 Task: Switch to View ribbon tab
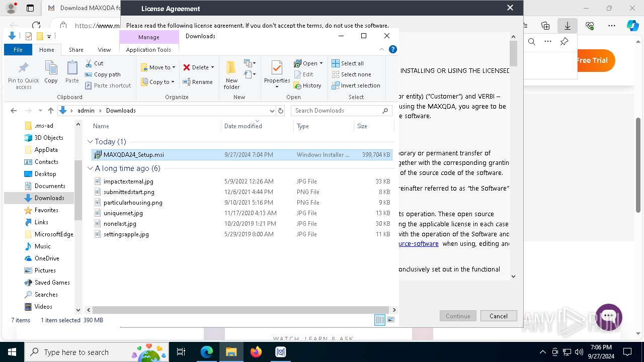click(104, 50)
